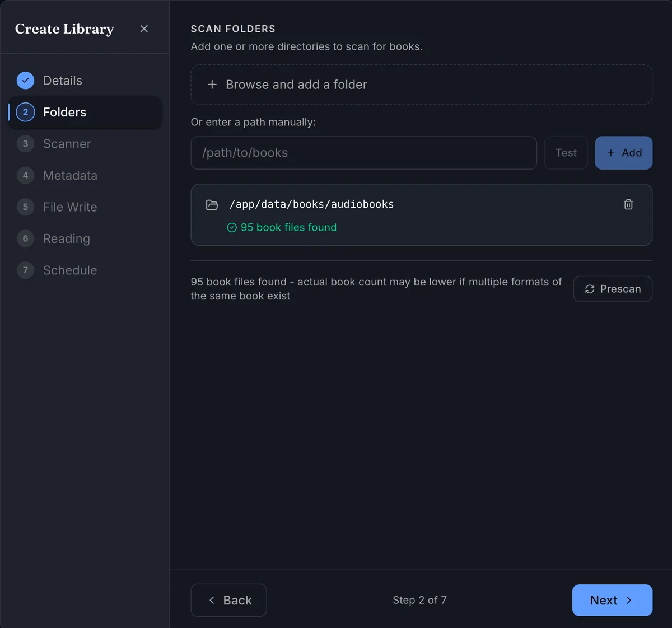Click the step 7 number badge
Viewport: 672px width, 628px height.
point(25,270)
